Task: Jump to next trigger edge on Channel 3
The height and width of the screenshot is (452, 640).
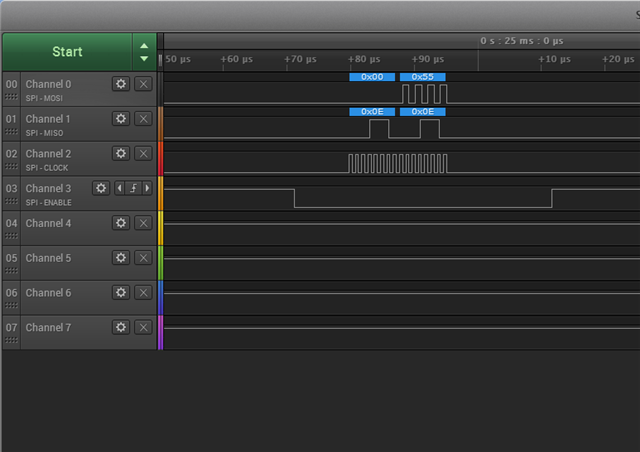Action: click(x=147, y=188)
